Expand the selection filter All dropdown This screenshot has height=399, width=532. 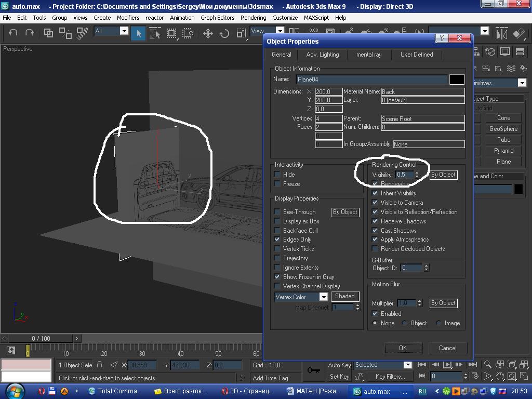[x=124, y=31]
